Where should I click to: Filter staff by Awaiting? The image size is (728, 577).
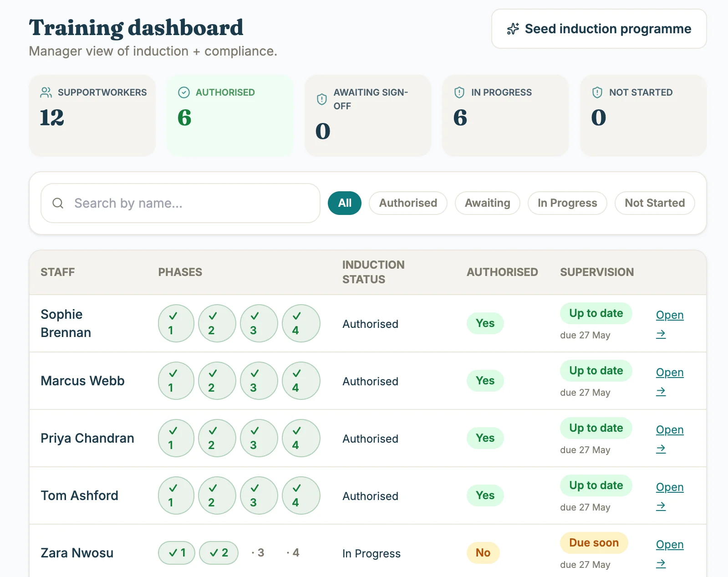[487, 203]
